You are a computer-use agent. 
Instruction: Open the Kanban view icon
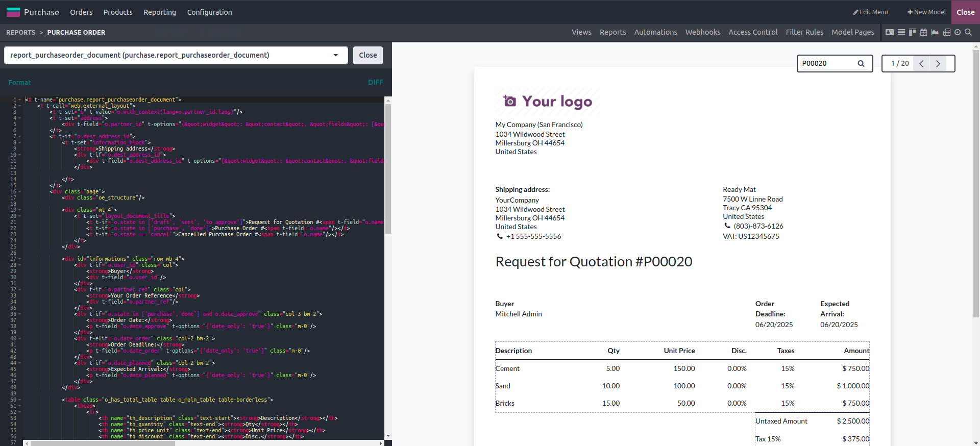pos(913,32)
